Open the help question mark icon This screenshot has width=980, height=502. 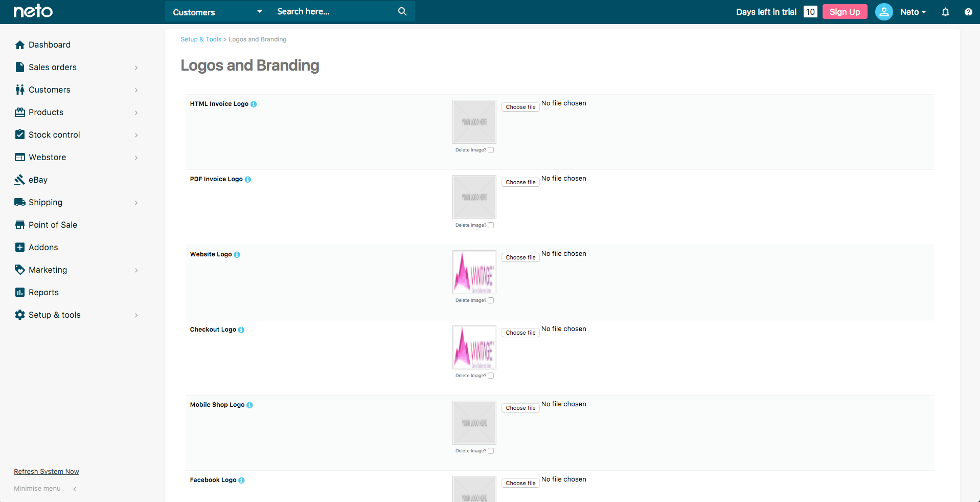pyautogui.click(x=968, y=12)
